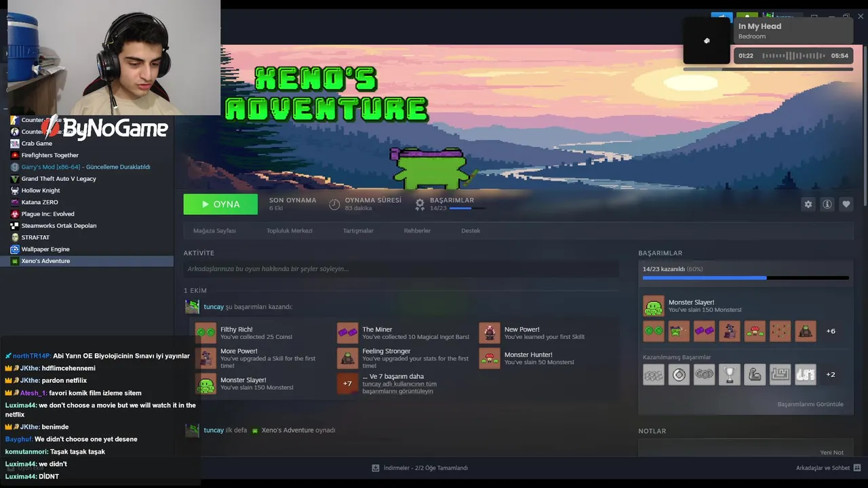The width and height of the screenshot is (868, 488).
Task: Click the Grand Theft Auto V icon
Action: click(14, 179)
